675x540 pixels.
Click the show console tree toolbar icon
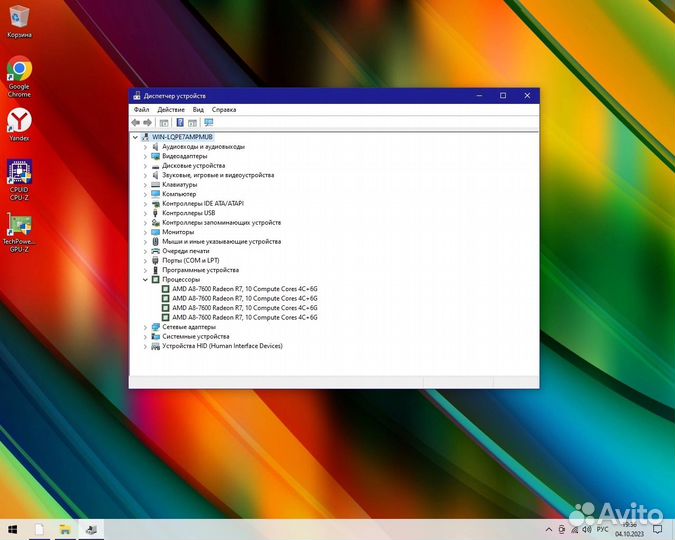click(x=164, y=123)
